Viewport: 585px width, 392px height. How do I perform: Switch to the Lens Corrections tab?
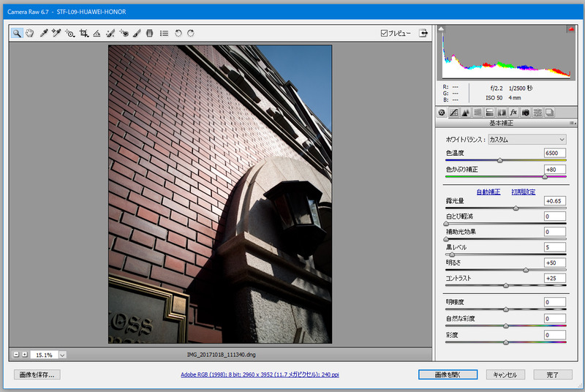(x=502, y=113)
